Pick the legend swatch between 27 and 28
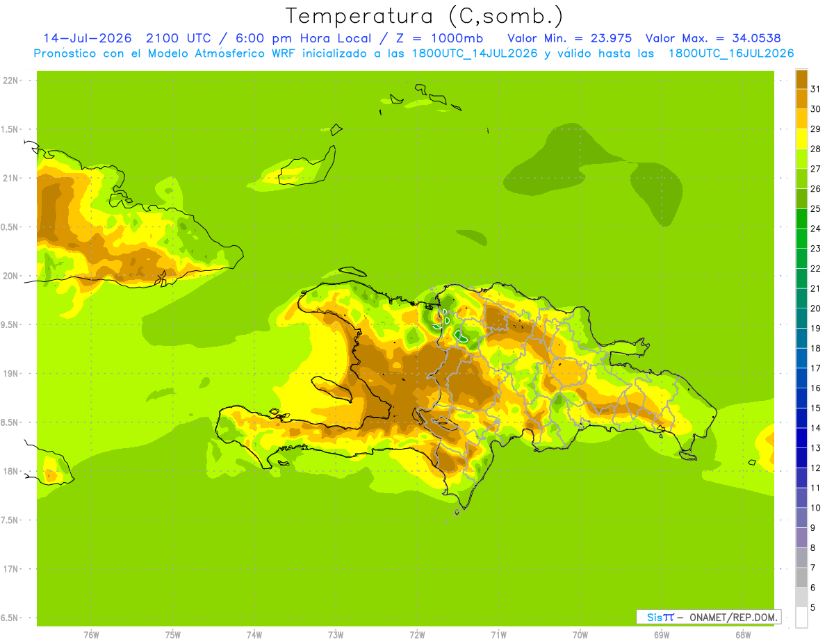This screenshot has height=644, width=834. (x=801, y=158)
